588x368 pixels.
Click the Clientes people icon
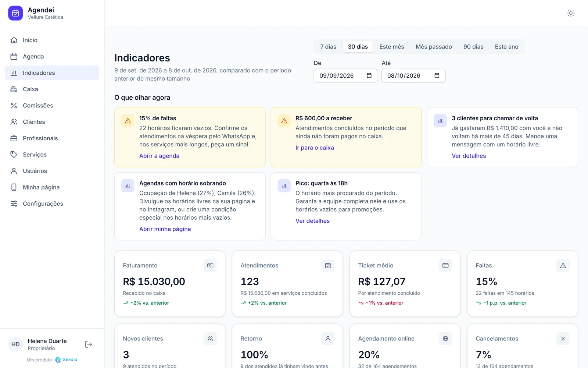click(x=14, y=122)
